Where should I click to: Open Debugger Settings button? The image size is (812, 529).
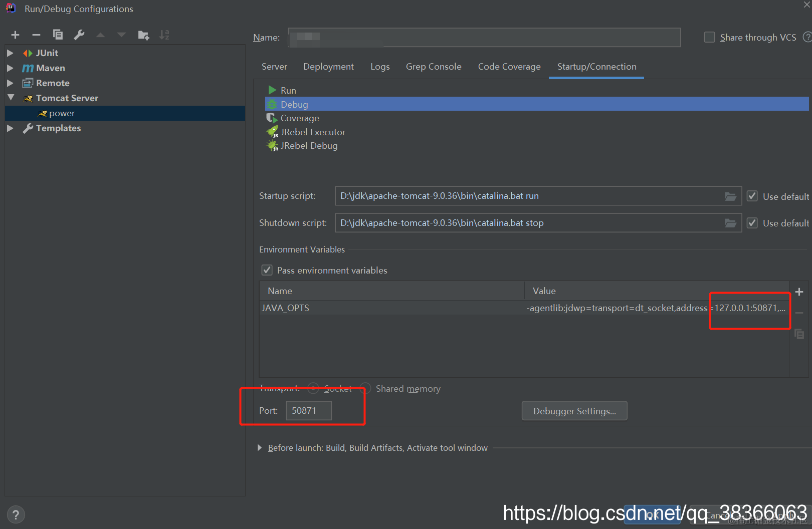coord(574,411)
